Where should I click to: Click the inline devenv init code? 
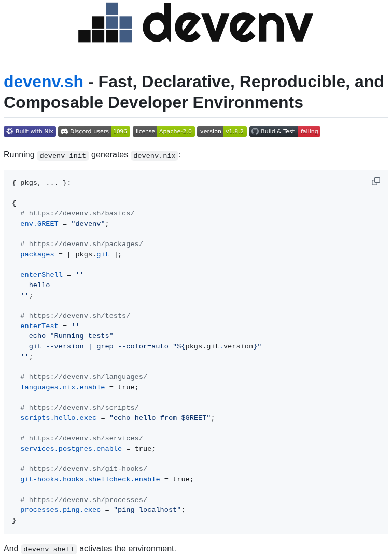coord(63,155)
